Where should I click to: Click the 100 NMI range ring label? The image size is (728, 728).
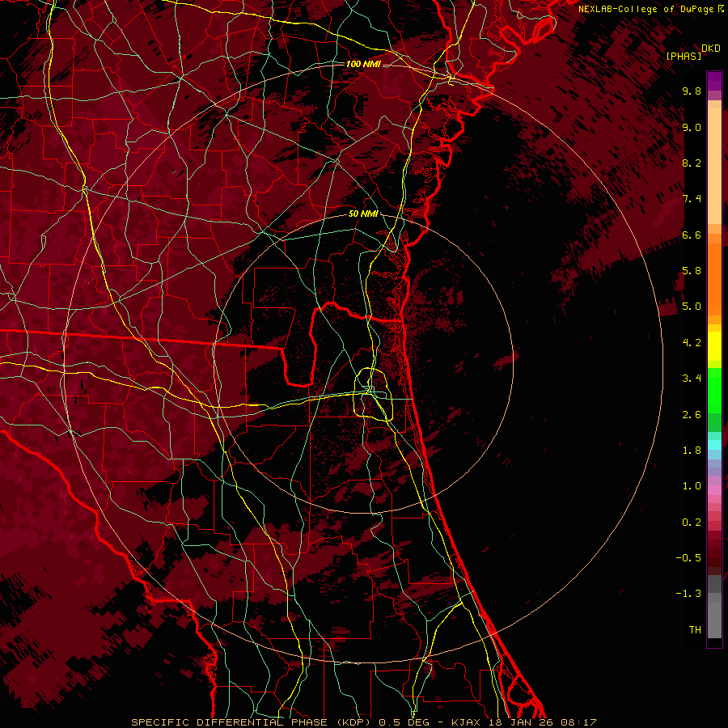point(363,64)
